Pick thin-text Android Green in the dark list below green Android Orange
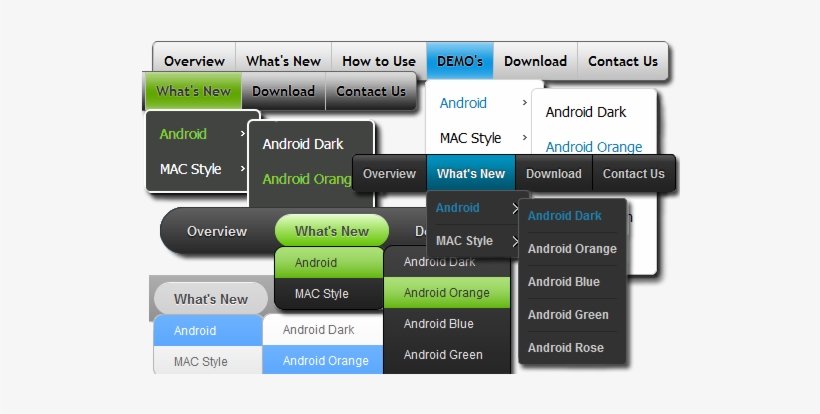Screen dimensions: 820x414 443,354
